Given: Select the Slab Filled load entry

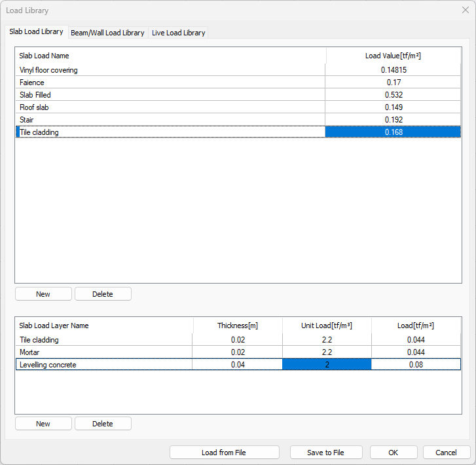Looking at the screenshot, I should [35, 95].
